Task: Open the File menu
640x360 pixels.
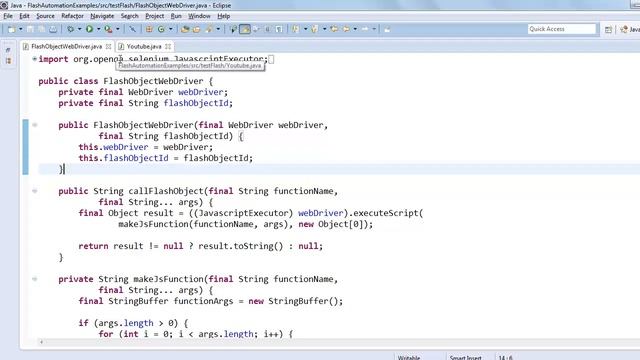Action: 8,16
